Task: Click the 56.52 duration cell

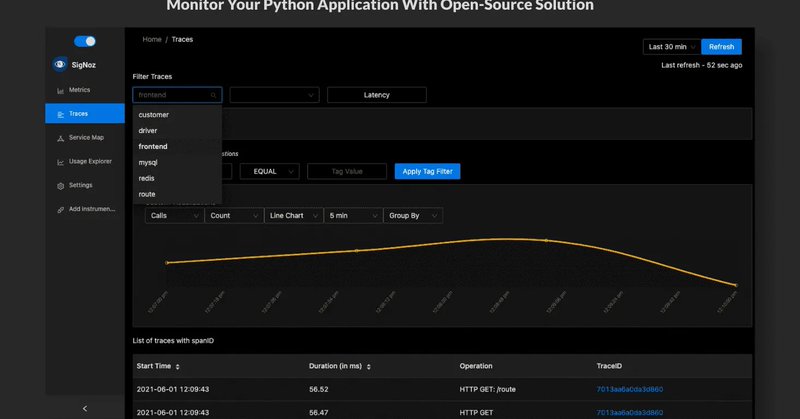Action: [318, 389]
